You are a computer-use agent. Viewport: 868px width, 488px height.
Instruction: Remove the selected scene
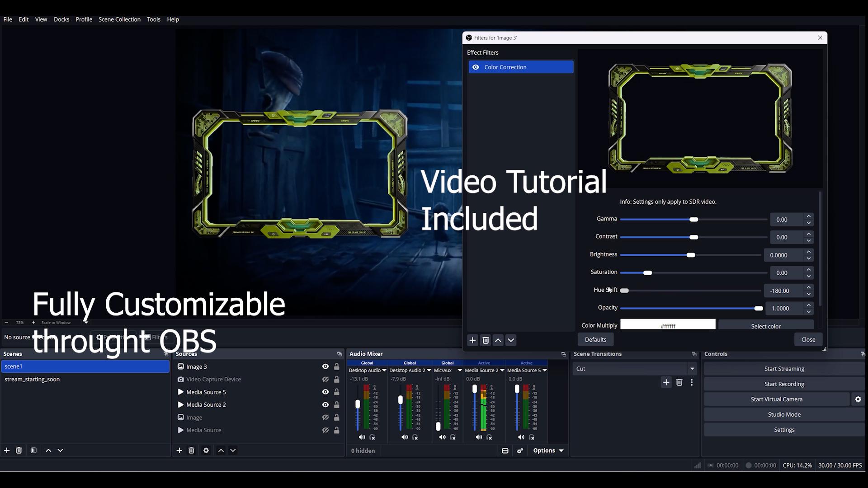point(19,450)
